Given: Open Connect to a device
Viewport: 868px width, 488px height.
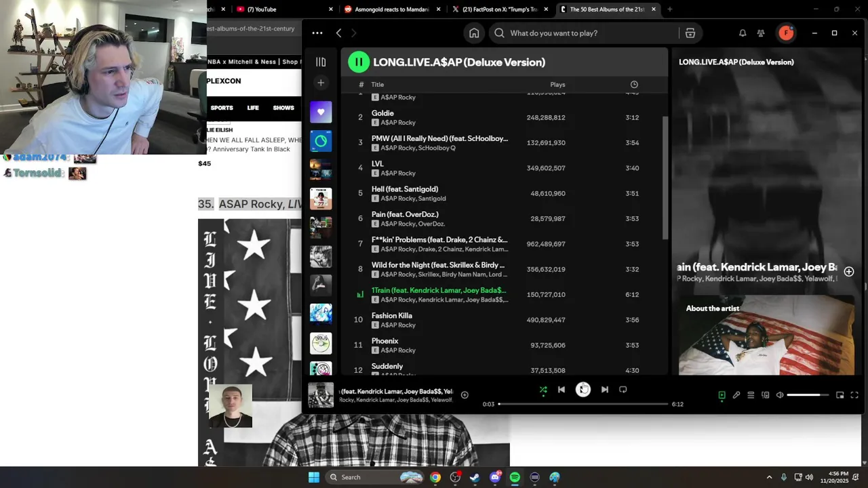Looking at the screenshot, I should point(766,395).
